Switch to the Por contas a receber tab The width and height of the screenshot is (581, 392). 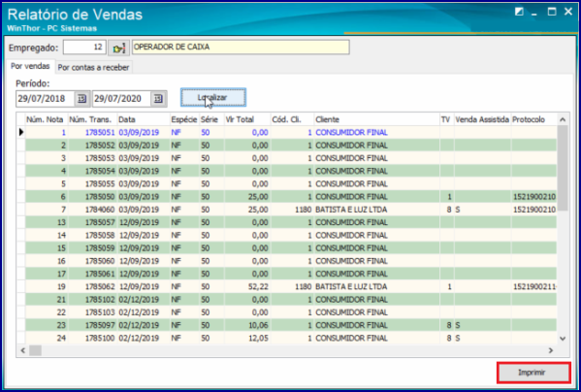point(93,67)
